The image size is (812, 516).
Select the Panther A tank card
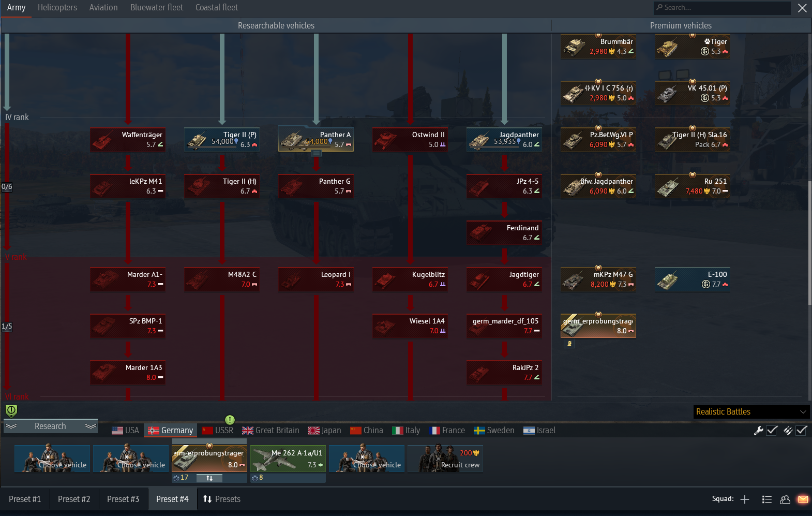[316, 140]
